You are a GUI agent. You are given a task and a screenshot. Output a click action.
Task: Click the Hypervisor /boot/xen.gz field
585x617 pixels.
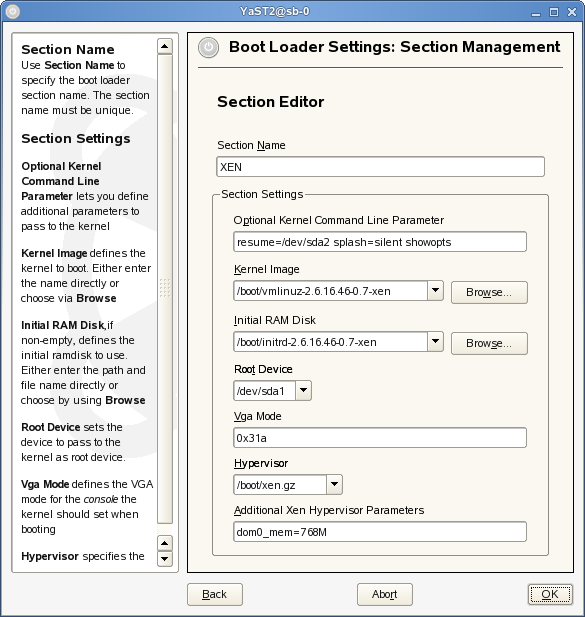click(x=280, y=484)
